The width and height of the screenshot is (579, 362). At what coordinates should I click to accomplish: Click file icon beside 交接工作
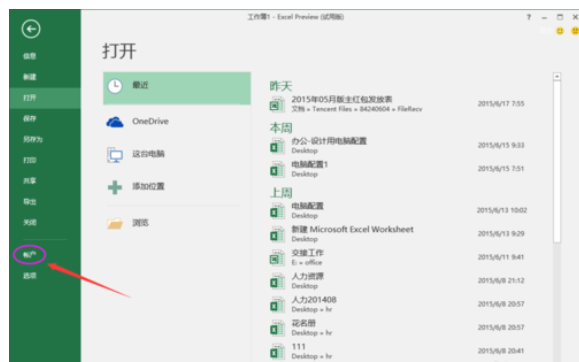277,258
